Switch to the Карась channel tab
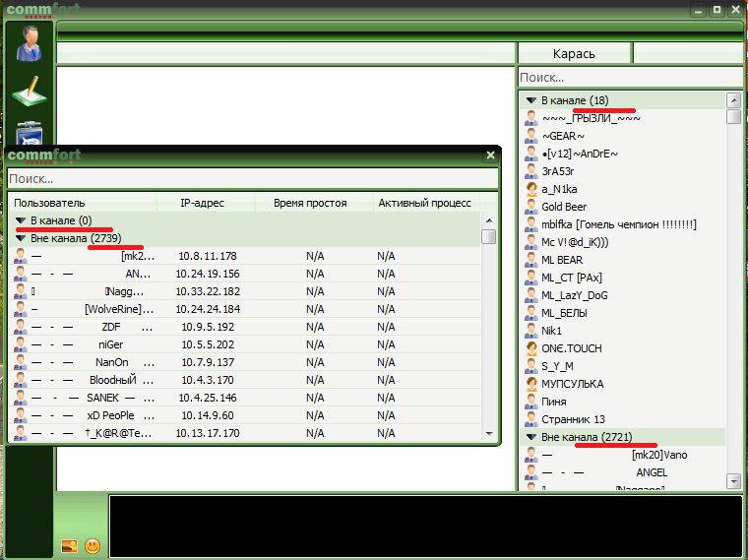 pos(574,53)
